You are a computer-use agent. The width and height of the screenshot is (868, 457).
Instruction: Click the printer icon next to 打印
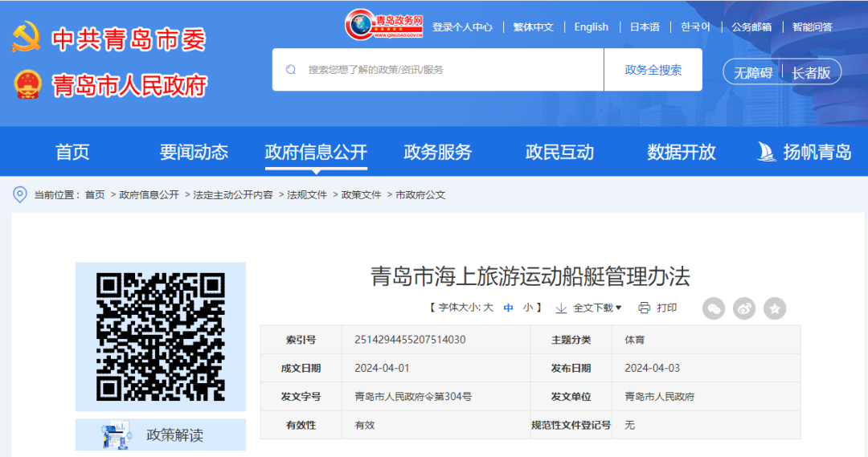click(644, 308)
